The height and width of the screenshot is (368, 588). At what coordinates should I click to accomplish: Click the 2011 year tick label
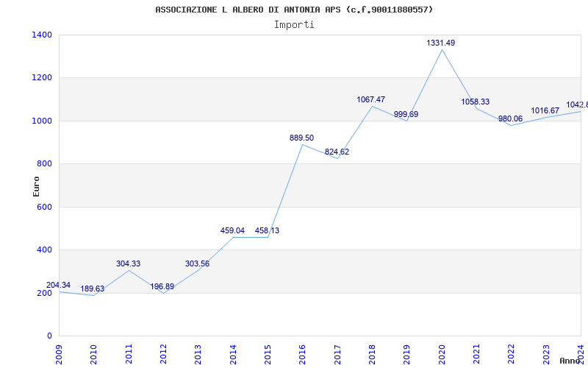(x=129, y=354)
